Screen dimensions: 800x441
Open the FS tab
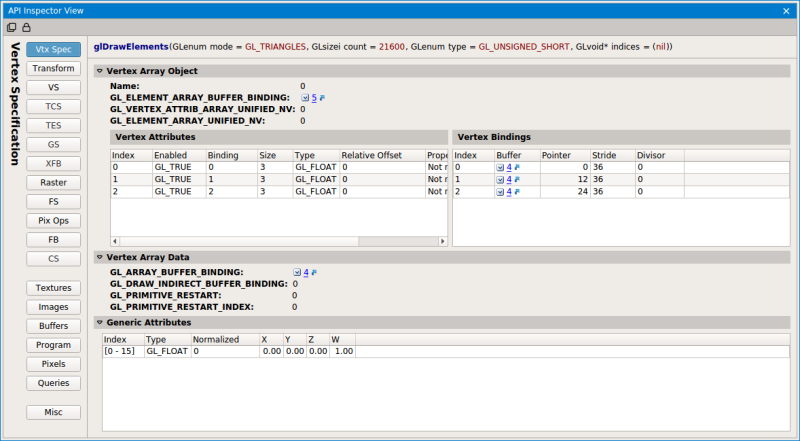pyautogui.click(x=54, y=202)
